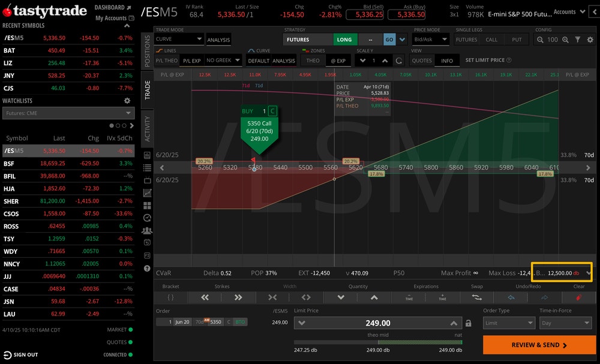The width and height of the screenshot is (600, 364).
Task: Decrease the order quantity
Action: [x=341, y=297]
